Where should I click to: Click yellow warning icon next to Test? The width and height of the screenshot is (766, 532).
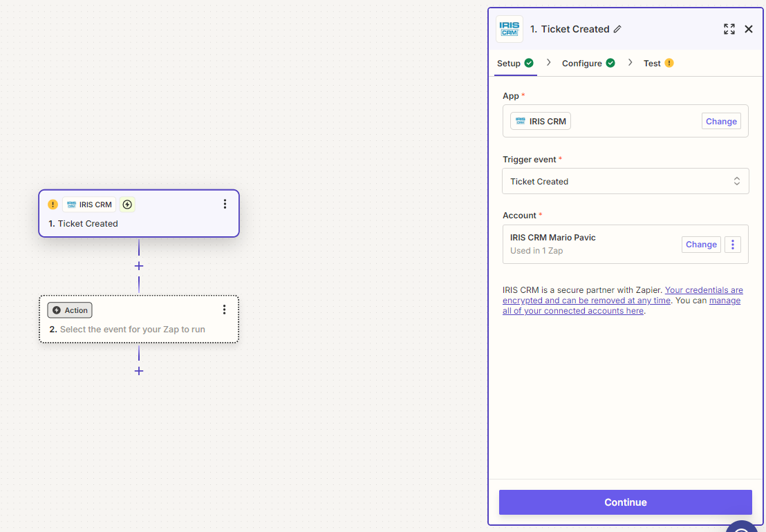(x=669, y=63)
